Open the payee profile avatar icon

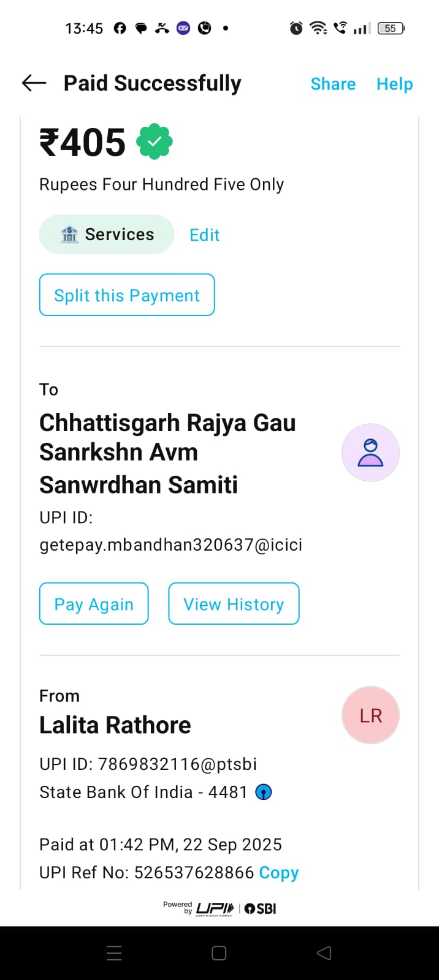[x=370, y=453]
